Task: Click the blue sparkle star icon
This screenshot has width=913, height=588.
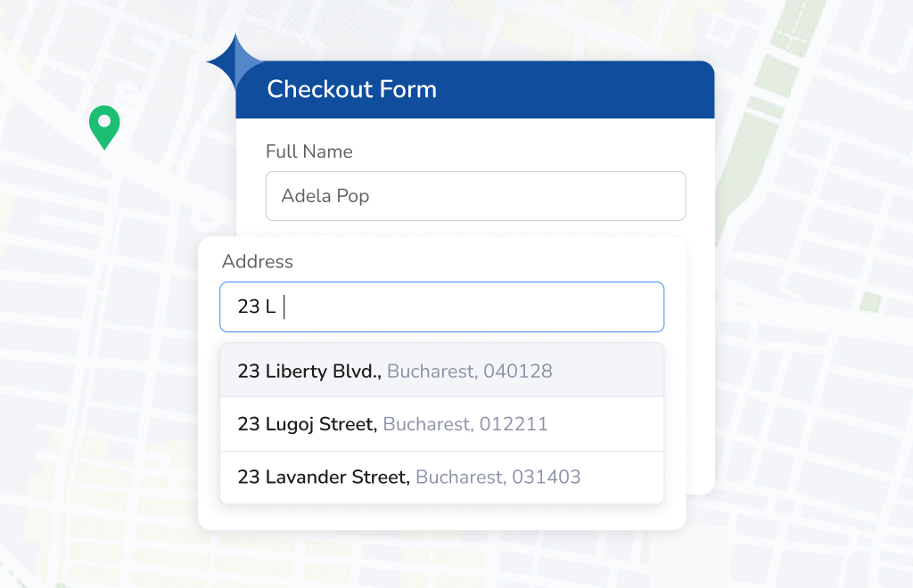Action: point(234,62)
